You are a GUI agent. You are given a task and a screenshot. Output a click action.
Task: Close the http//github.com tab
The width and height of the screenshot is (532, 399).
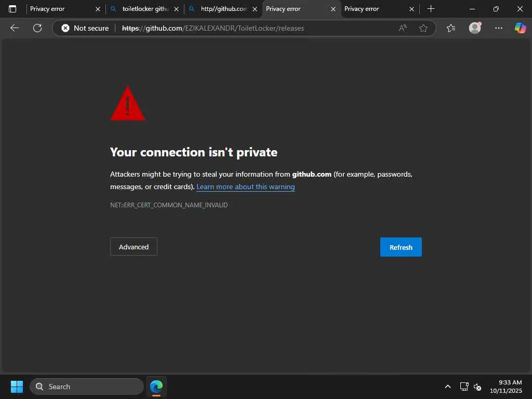pos(255,9)
